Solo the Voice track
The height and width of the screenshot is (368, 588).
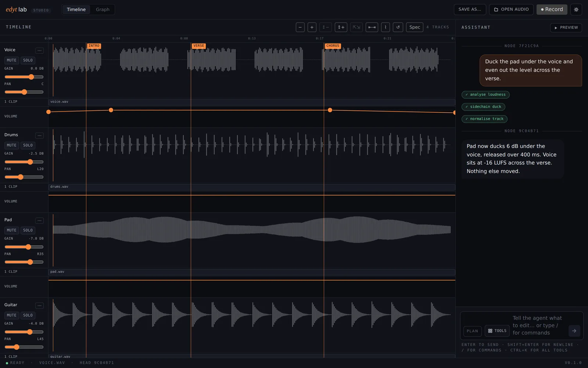[28, 60]
